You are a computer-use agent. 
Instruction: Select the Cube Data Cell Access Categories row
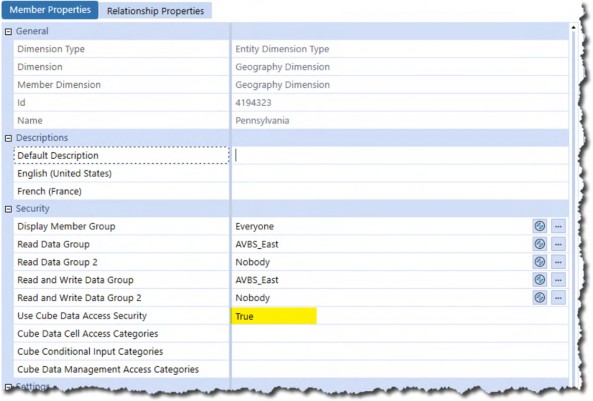coord(291,334)
